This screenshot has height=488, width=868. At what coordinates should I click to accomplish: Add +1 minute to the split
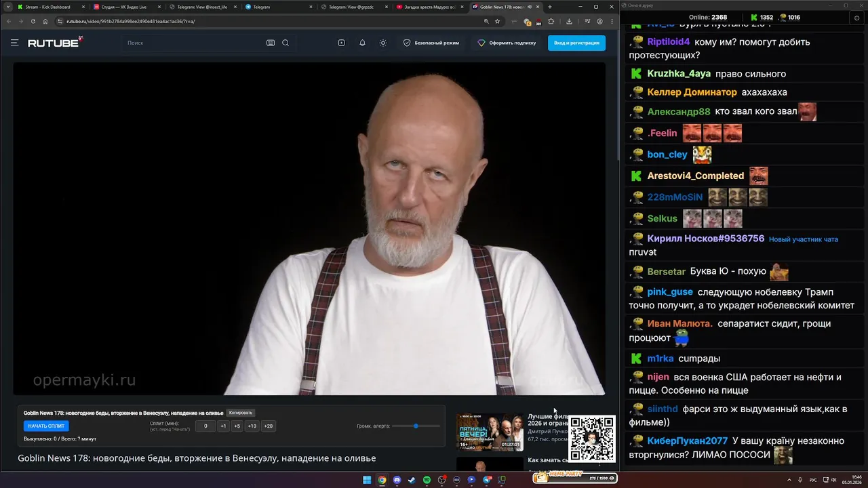click(223, 426)
